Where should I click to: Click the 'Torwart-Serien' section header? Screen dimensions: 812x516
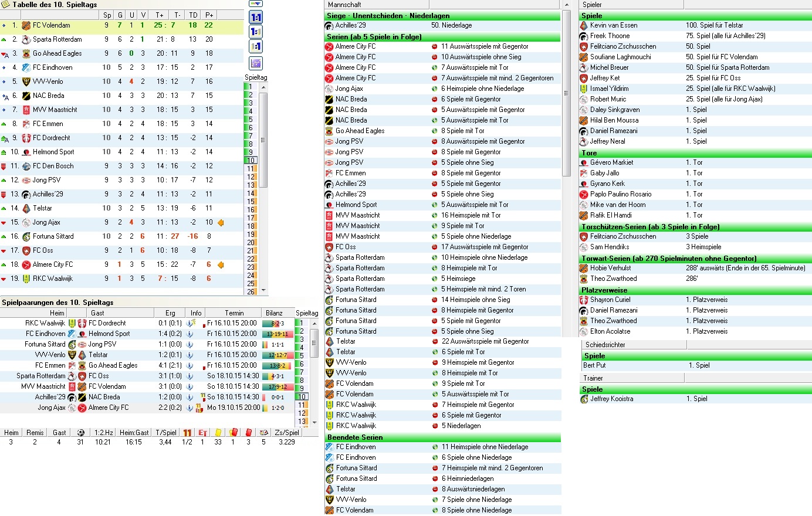click(x=695, y=258)
